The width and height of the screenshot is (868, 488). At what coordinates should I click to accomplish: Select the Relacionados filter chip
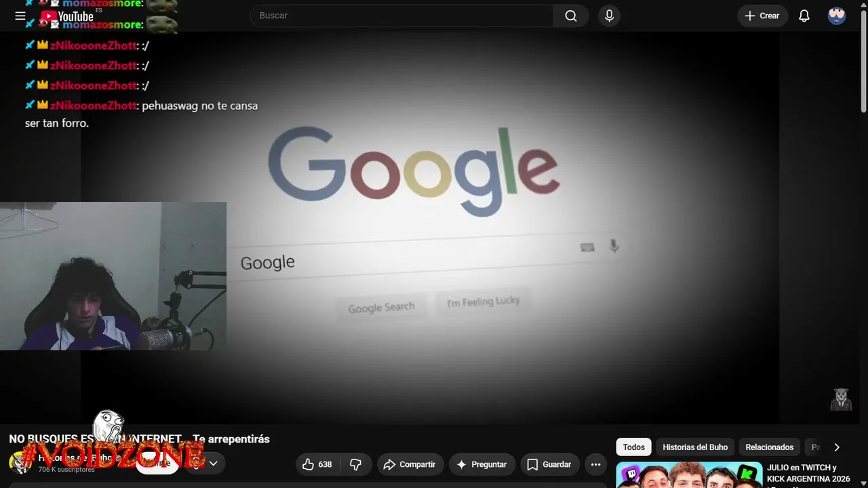pos(769,447)
